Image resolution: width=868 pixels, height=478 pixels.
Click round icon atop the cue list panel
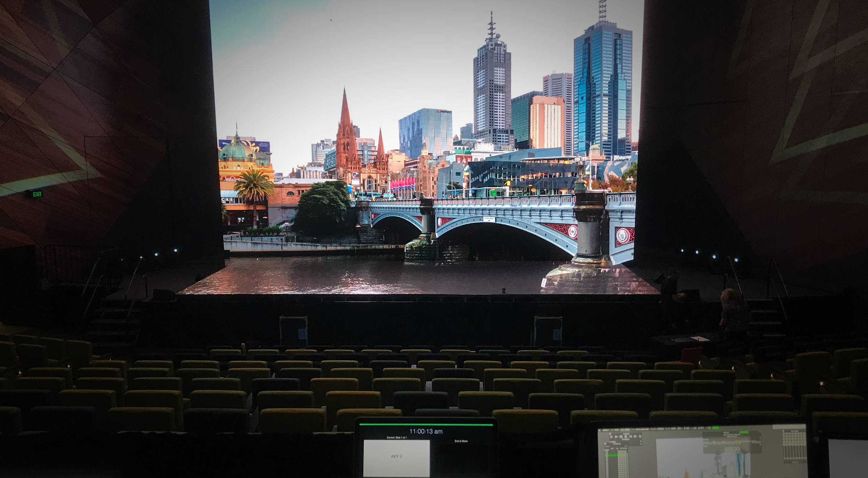tap(605, 444)
